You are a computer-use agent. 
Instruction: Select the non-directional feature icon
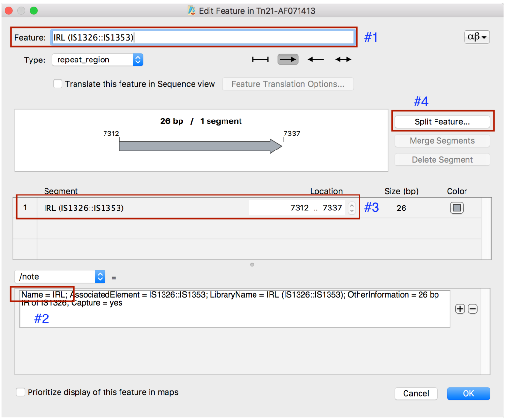260,60
